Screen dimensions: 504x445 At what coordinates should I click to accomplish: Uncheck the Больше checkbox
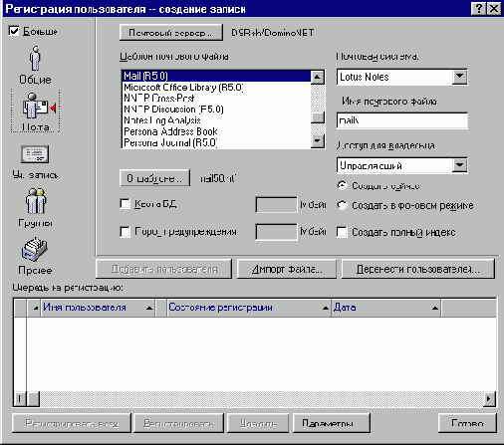click(x=14, y=31)
